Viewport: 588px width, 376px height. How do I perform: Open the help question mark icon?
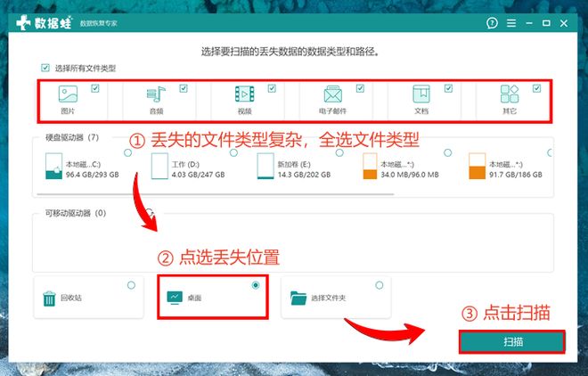click(492, 23)
